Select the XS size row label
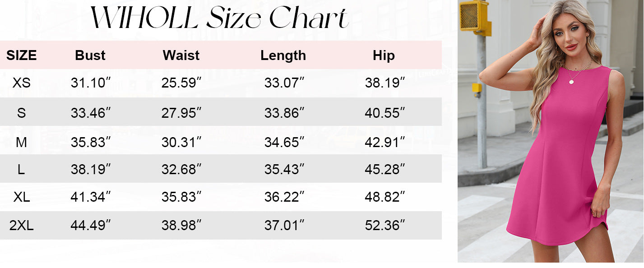644x268 pixels. [21, 83]
